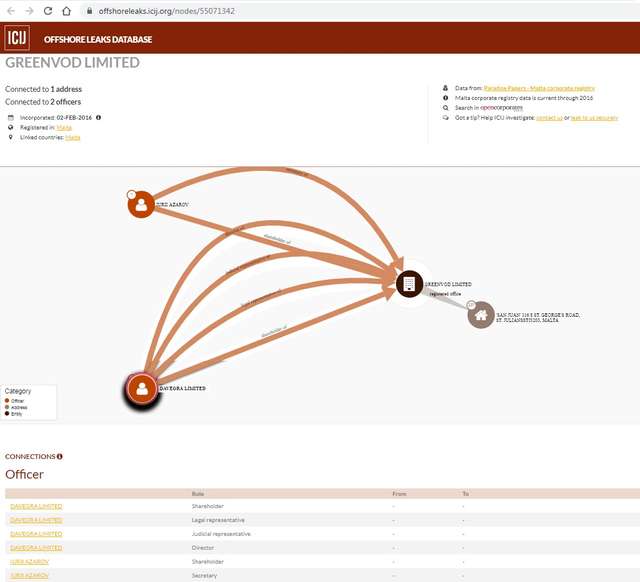Open Linked countries Malta link
The image size is (640, 582).
point(73,137)
